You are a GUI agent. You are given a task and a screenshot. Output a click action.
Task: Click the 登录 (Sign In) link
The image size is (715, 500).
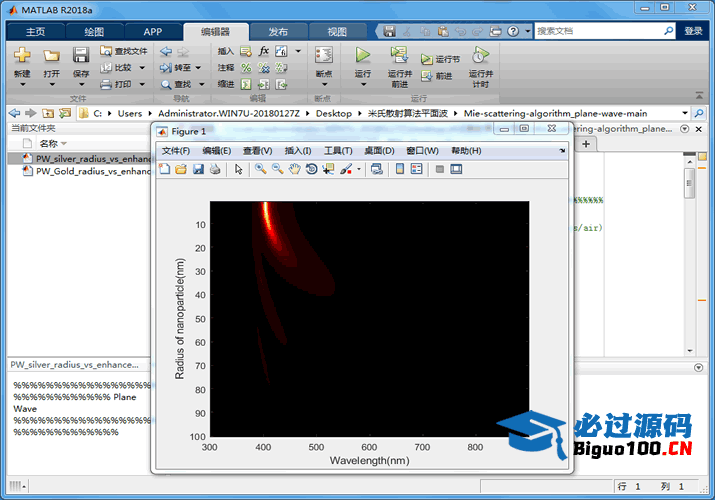[x=693, y=31]
